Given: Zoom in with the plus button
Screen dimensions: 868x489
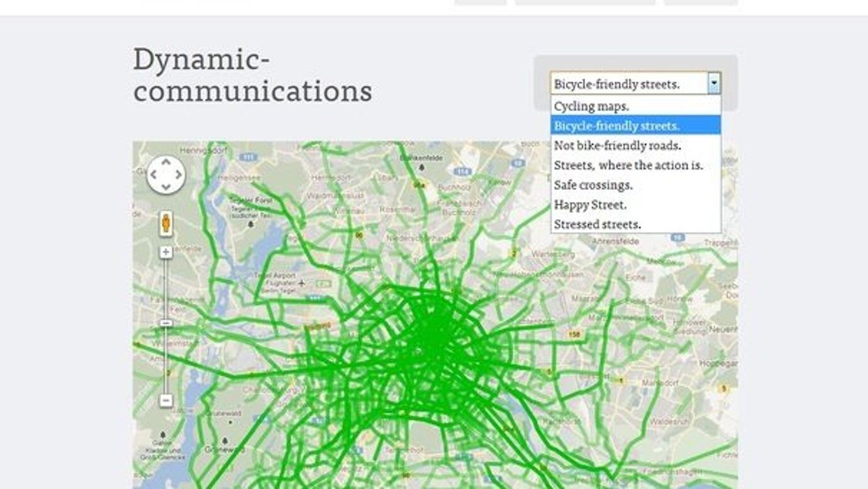Looking at the screenshot, I should (x=166, y=252).
